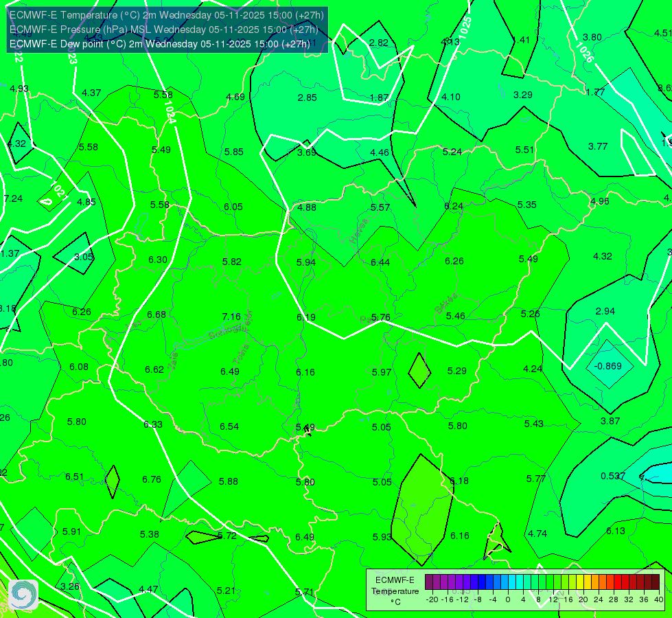Click the 1024 isobar label
This screenshot has width=672, height=618.
170,113
